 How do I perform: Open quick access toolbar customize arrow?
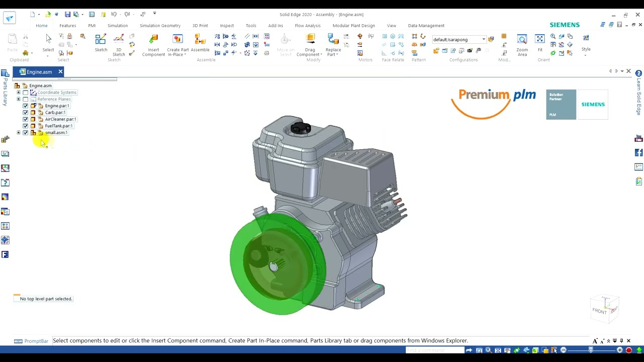[154, 14]
